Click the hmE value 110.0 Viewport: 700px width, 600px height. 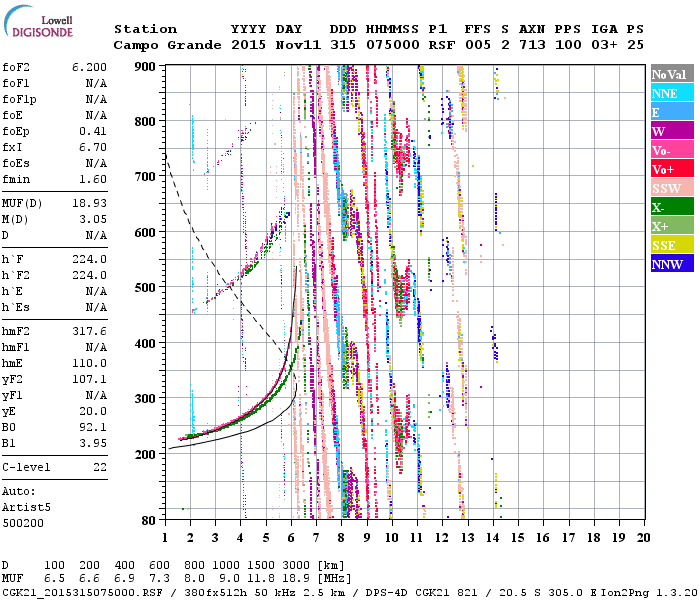pos(89,363)
